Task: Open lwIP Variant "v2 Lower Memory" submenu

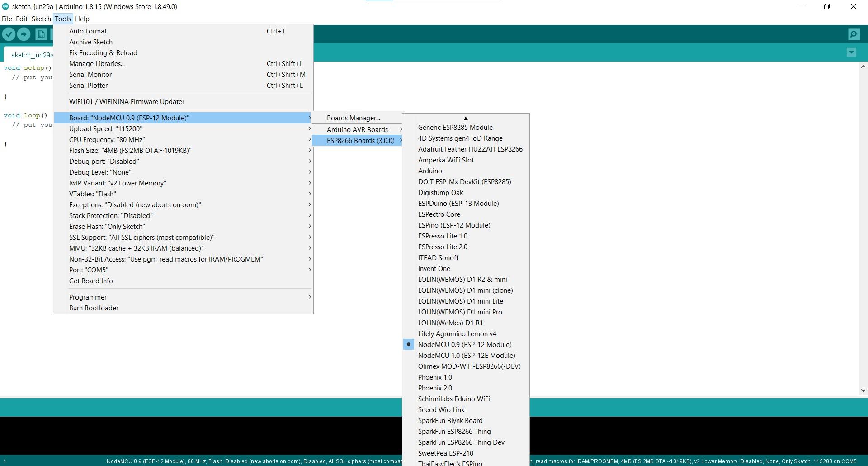Action: coord(183,183)
